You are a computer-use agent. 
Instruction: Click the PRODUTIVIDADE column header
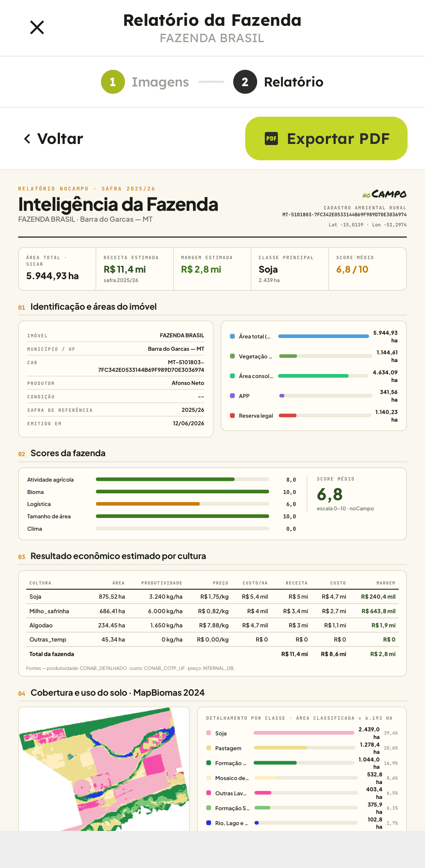[x=162, y=583]
